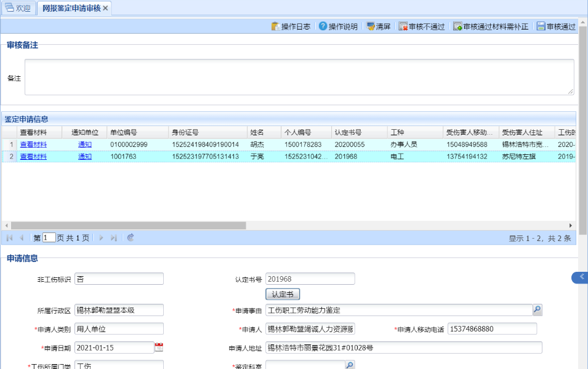Focus the 备注 remarks text area
The width and height of the screenshot is (588, 369).
click(x=299, y=77)
